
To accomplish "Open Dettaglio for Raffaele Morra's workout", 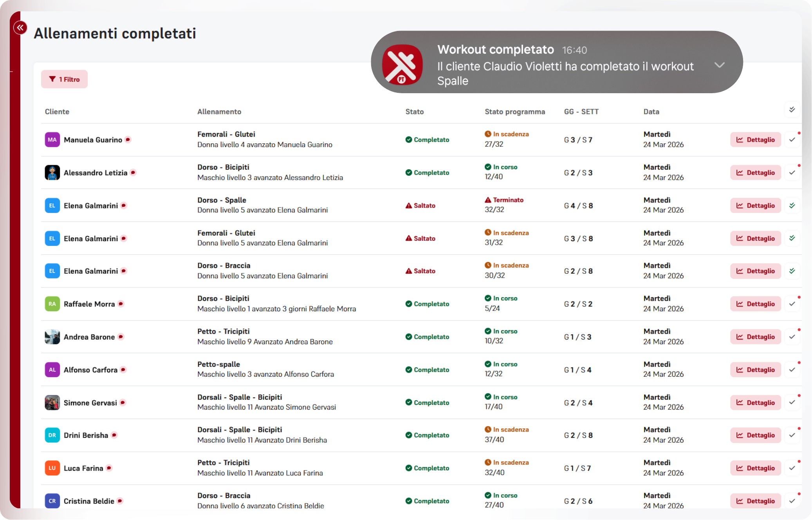I will [755, 304].
